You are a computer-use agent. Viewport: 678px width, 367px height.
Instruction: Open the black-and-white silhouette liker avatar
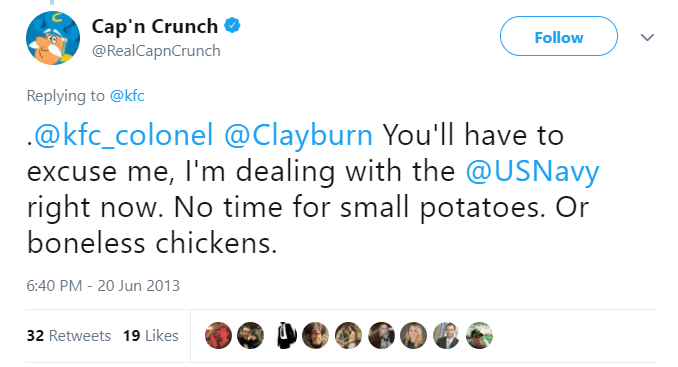(x=286, y=335)
